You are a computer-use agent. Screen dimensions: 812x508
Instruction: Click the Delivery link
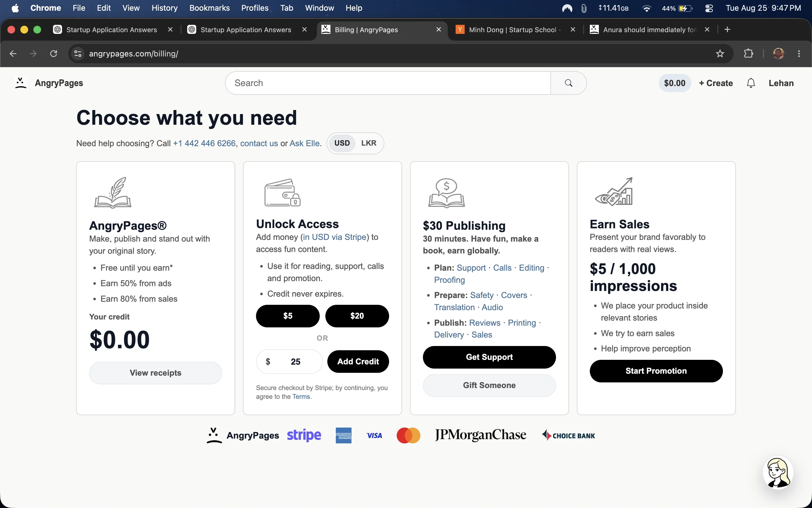[449, 335]
